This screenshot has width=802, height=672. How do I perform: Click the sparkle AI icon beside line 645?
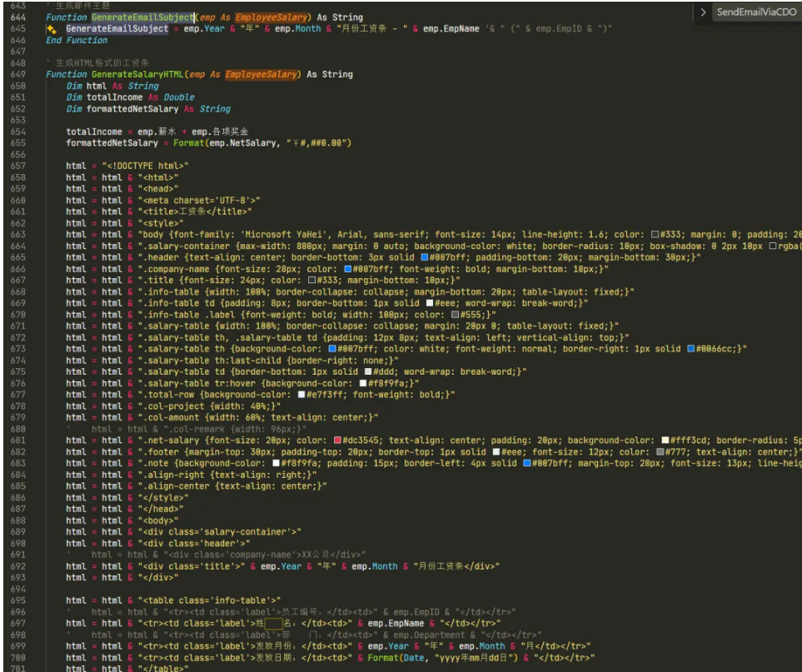51,29
